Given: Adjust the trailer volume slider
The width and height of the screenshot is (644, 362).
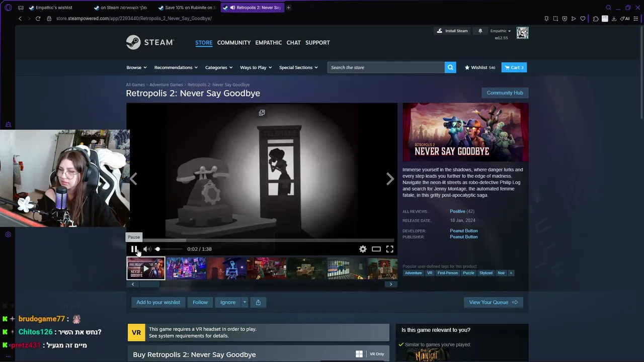Looking at the screenshot, I should pos(170,249).
